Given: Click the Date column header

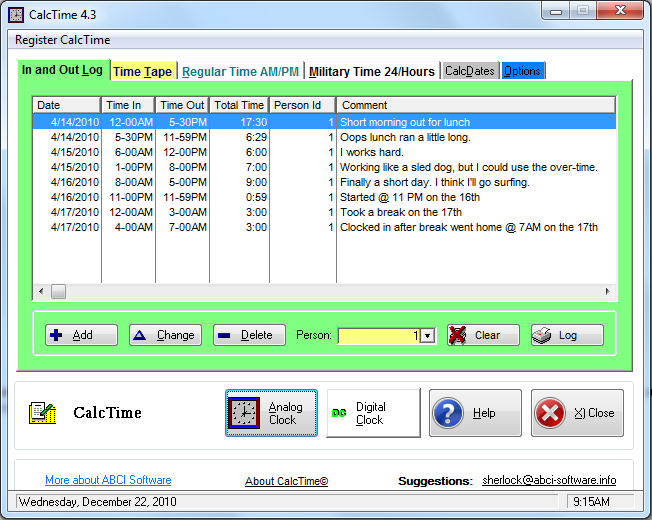Looking at the screenshot, I should [67, 105].
